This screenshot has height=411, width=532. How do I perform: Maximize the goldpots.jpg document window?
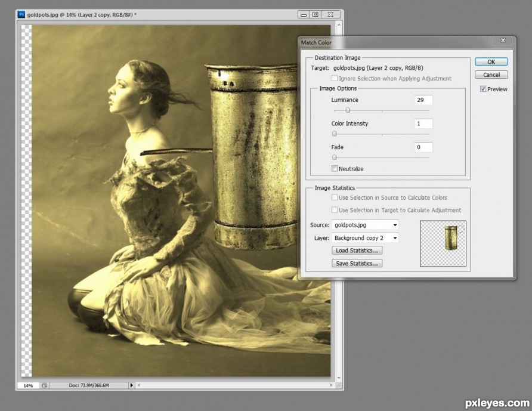coord(316,14)
